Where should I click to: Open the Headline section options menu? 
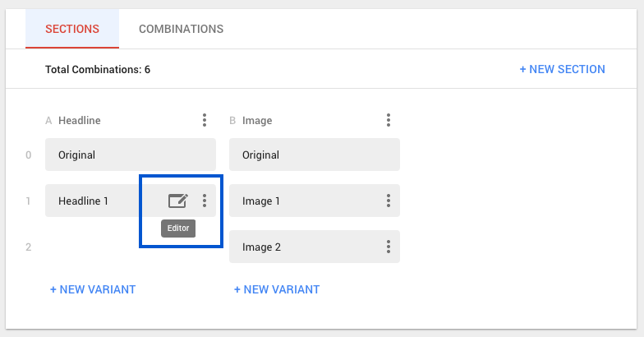tap(205, 121)
